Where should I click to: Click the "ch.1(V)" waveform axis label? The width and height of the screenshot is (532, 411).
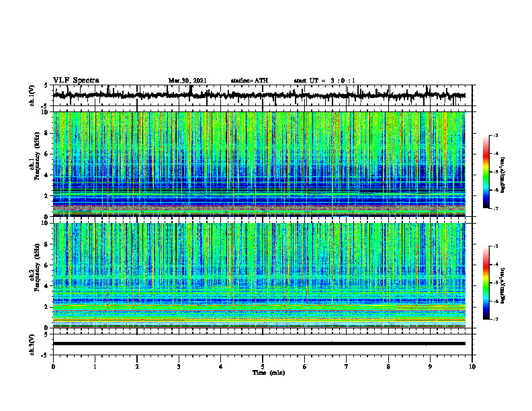[x=32, y=95]
